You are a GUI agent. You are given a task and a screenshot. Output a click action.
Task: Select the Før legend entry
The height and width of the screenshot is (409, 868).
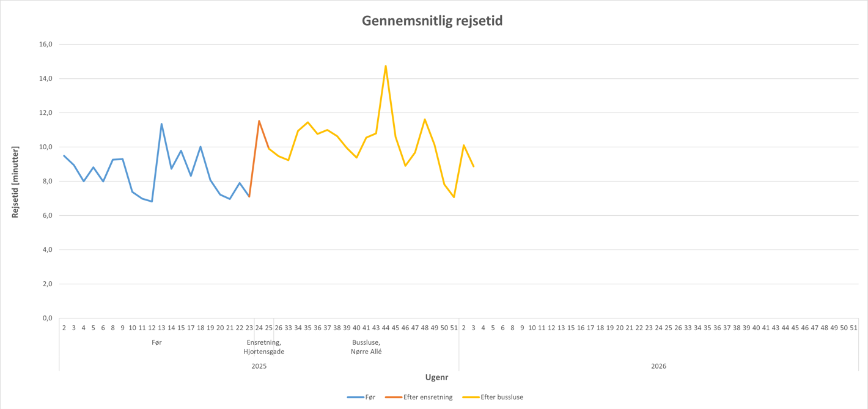[x=370, y=397]
